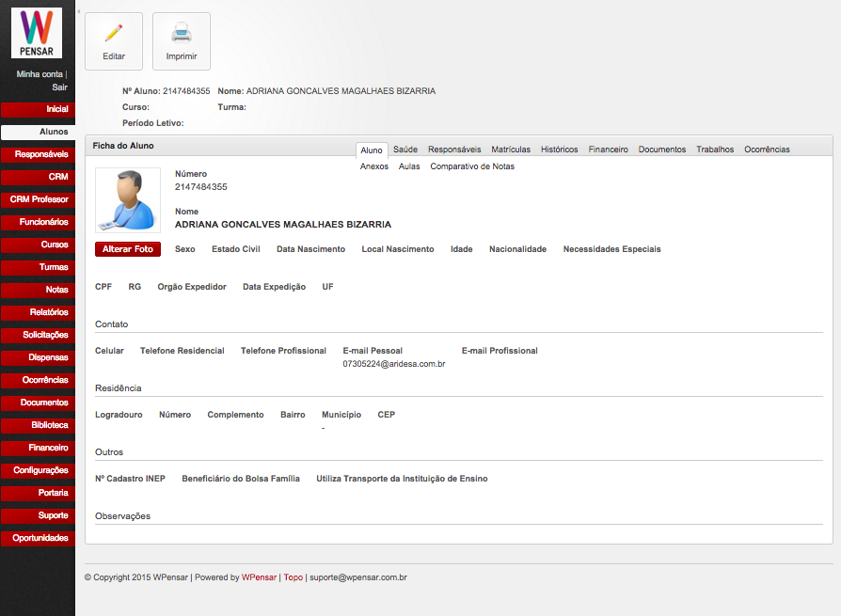Switch to the Trabalhos tab
The width and height of the screenshot is (841, 616).
715,150
